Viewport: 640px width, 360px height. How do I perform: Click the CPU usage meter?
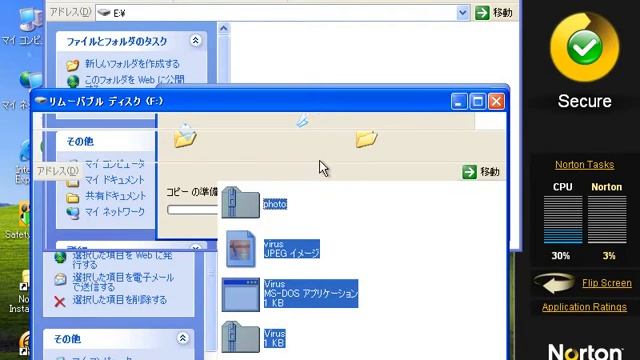[x=562, y=220]
